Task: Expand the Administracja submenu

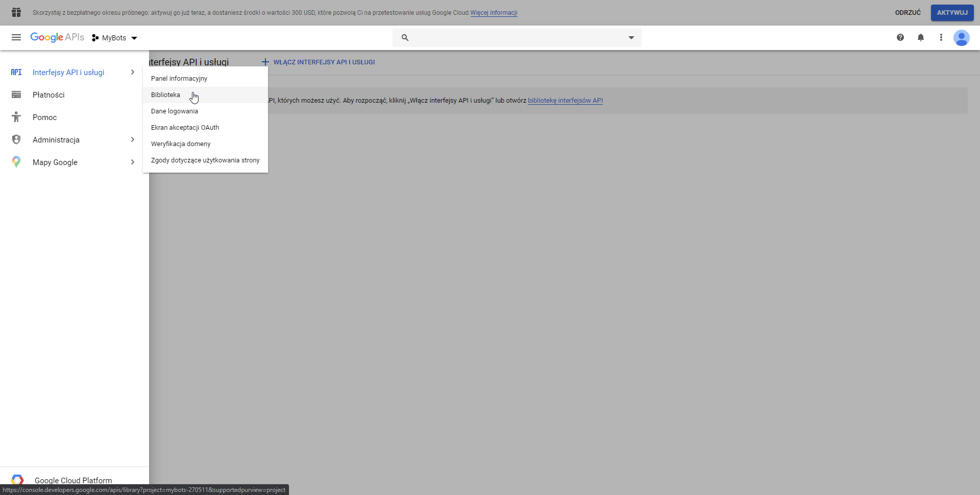Action: (132, 139)
